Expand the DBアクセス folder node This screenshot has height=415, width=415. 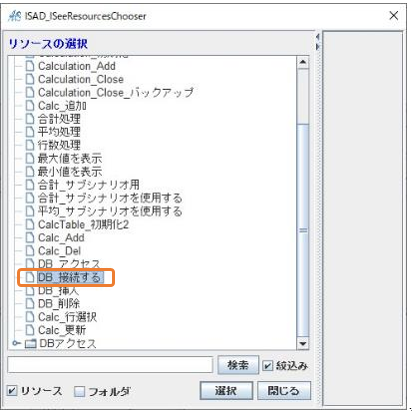(x=16, y=343)
